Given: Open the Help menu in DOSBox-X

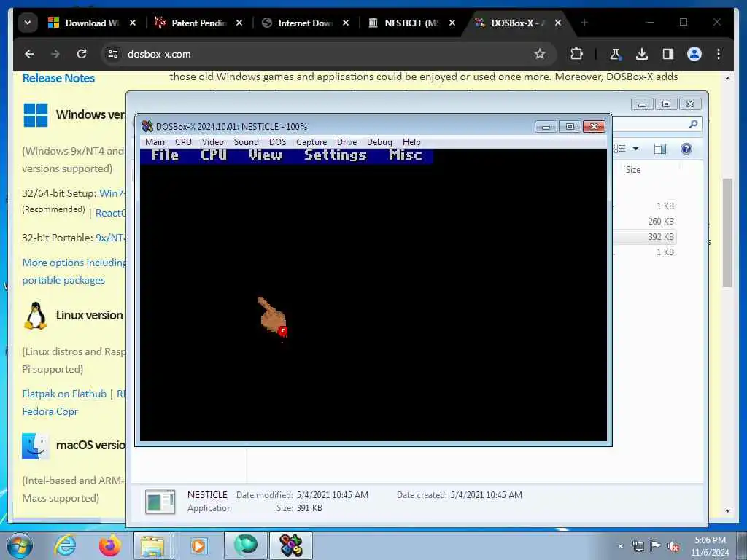Looking at the screenshot, I should click(411, 142).
